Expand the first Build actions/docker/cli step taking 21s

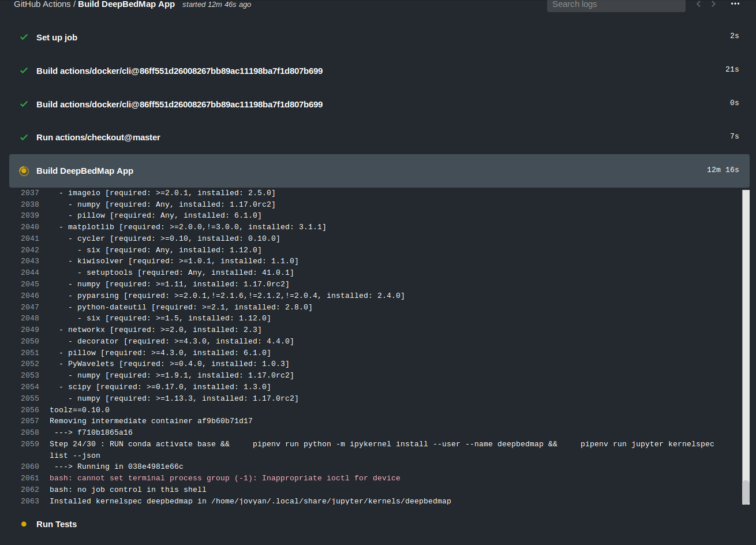[x=379, y=70]
